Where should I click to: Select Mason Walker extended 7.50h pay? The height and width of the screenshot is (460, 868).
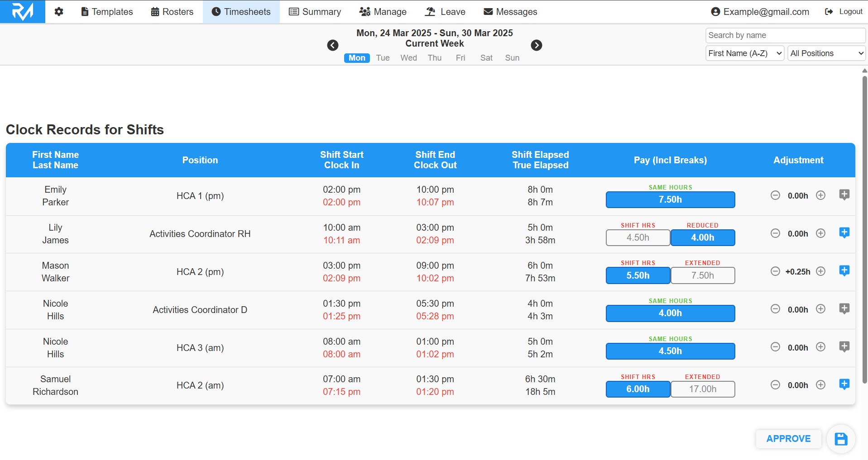(x=703, y=276)
